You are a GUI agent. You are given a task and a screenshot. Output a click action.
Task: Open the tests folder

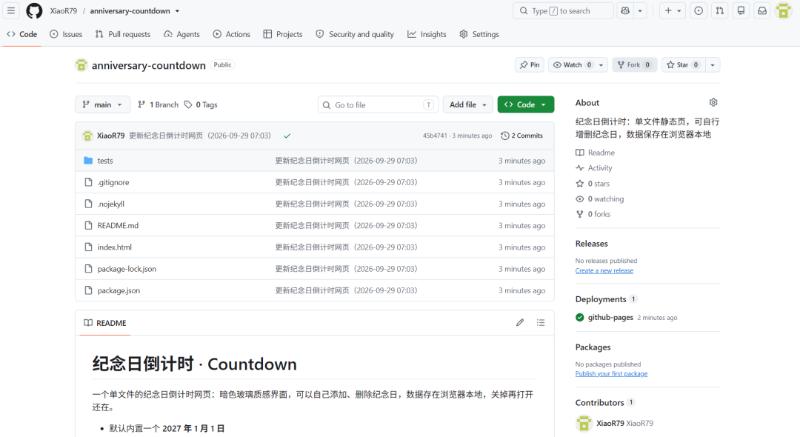coord(105,161)
